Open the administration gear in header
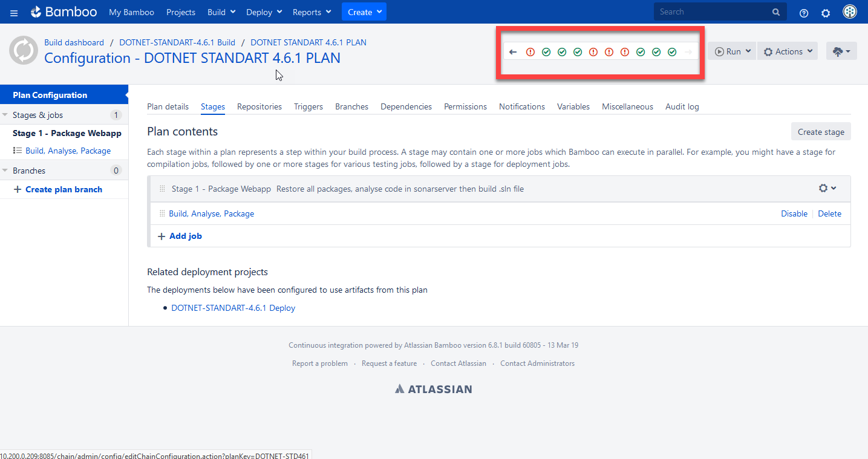Viewport: 868px width, 459px height. click(826, 13)
